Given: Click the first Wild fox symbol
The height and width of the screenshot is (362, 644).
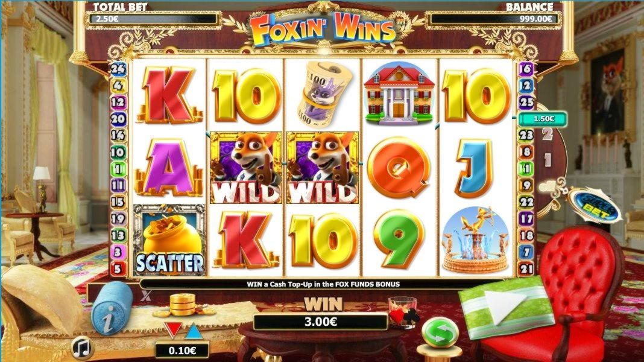Looking at the screenshot, I should tap(245, 168).
